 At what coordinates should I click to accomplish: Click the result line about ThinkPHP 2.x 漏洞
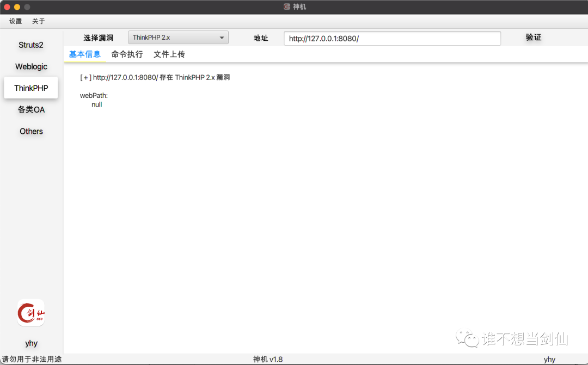coord(155,78)
